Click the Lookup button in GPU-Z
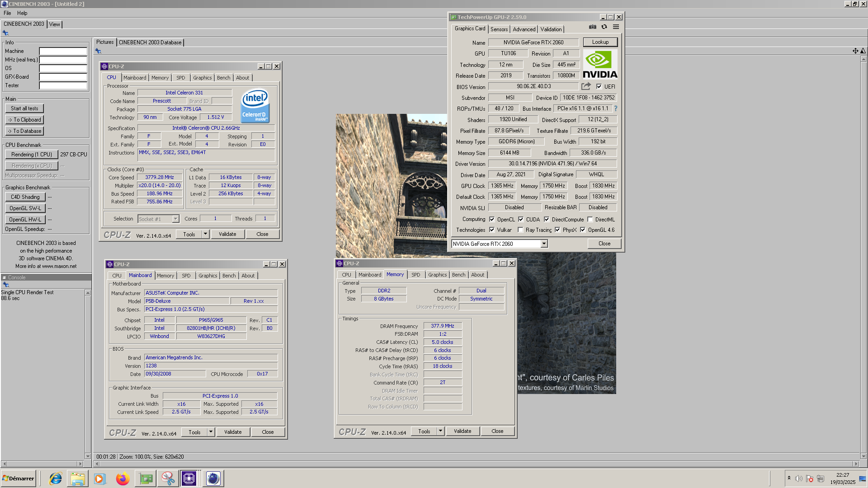 (600, 42)
